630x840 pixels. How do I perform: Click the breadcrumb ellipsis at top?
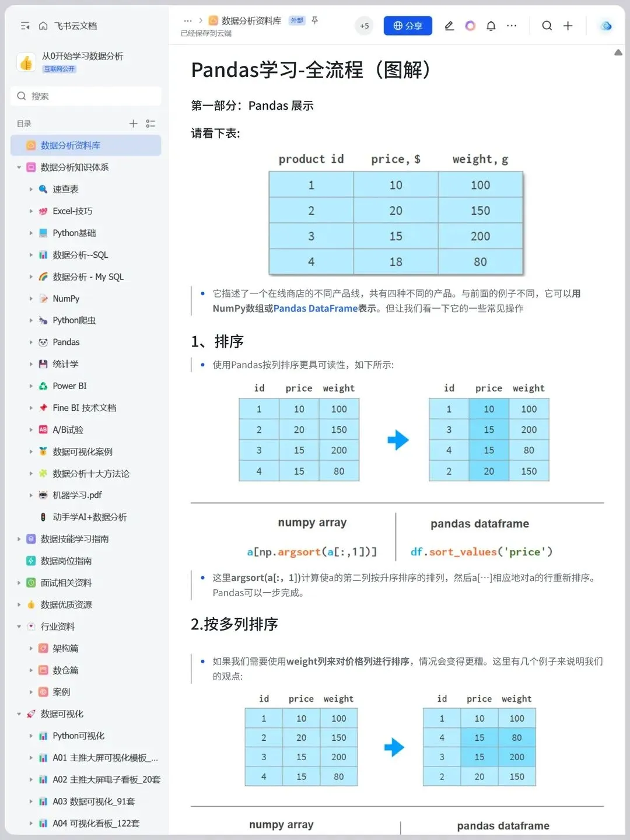coord(188,20)
